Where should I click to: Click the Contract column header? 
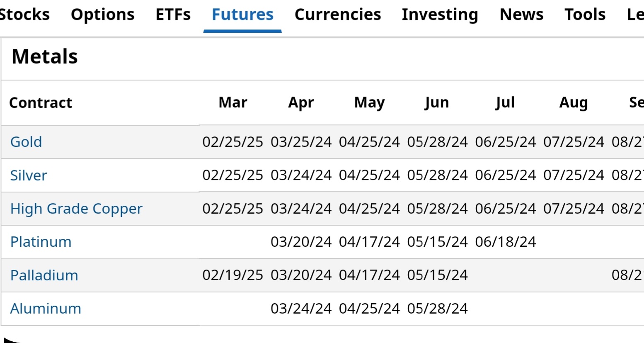click(x=41, y=102)
